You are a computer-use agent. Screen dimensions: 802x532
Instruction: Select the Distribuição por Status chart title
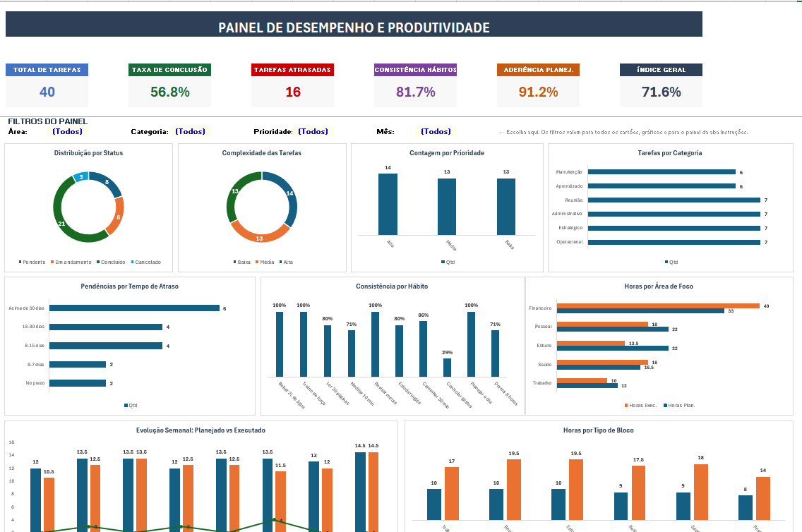tap(88, 153)
